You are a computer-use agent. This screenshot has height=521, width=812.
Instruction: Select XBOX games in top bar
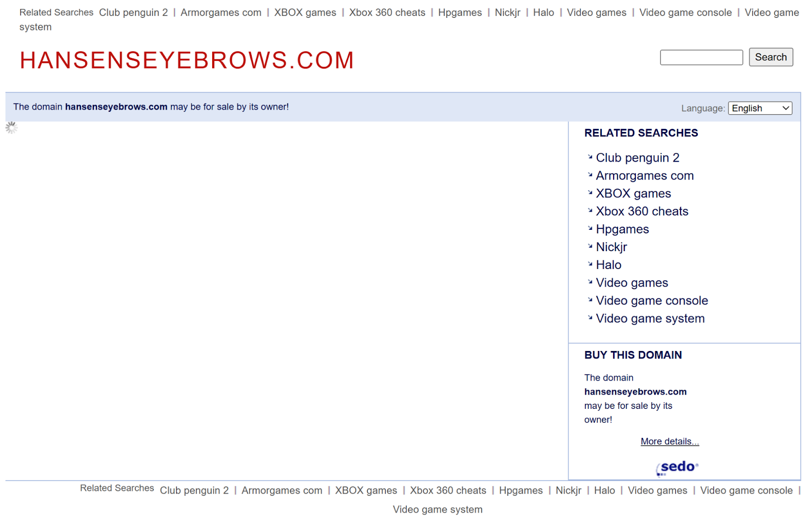pyautogui.click(x=305, y=13)
